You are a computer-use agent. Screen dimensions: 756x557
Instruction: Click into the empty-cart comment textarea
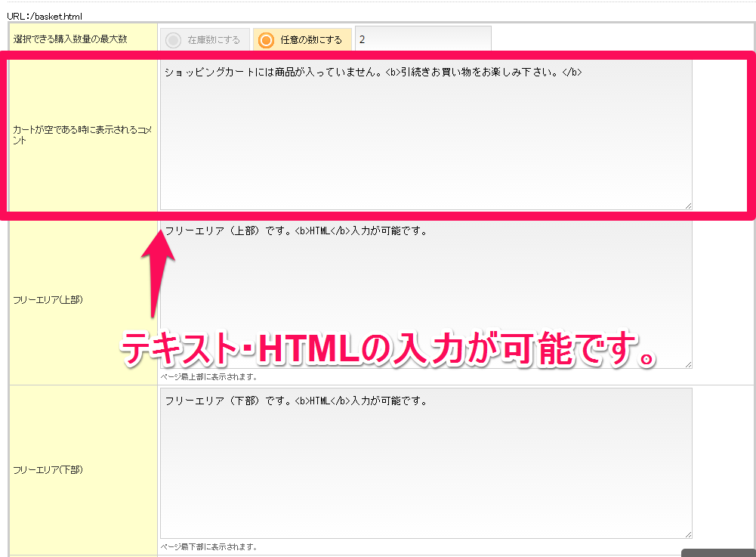[x=425, y=135]
